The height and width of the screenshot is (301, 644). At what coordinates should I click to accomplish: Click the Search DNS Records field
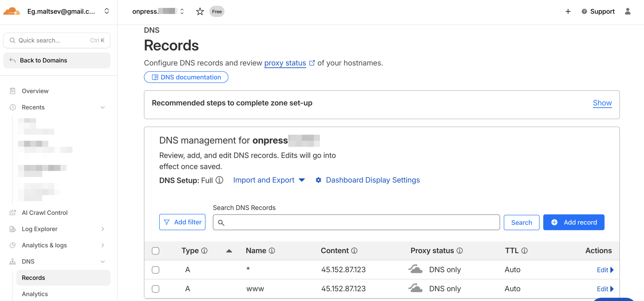coord(356,222)
